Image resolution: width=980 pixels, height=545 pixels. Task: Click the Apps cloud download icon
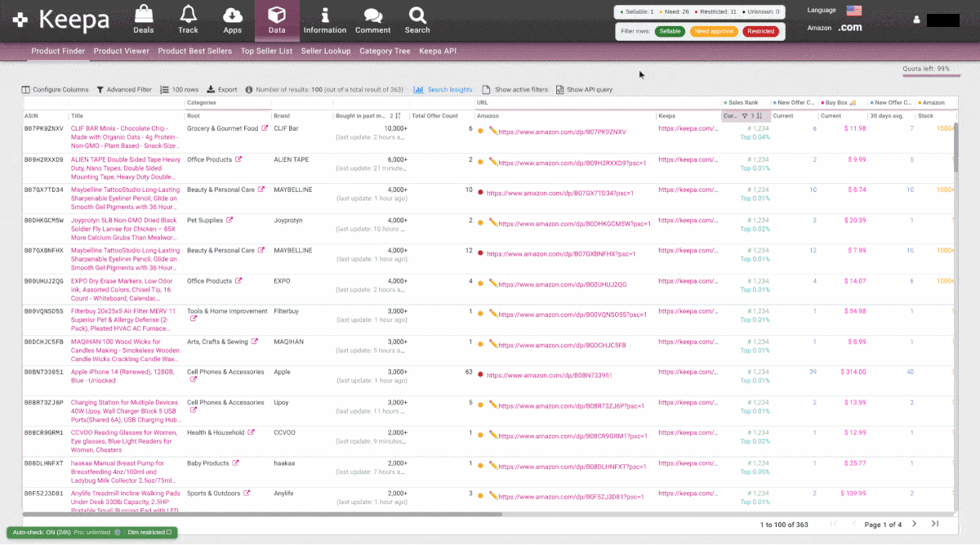click(x=233, y=15)
